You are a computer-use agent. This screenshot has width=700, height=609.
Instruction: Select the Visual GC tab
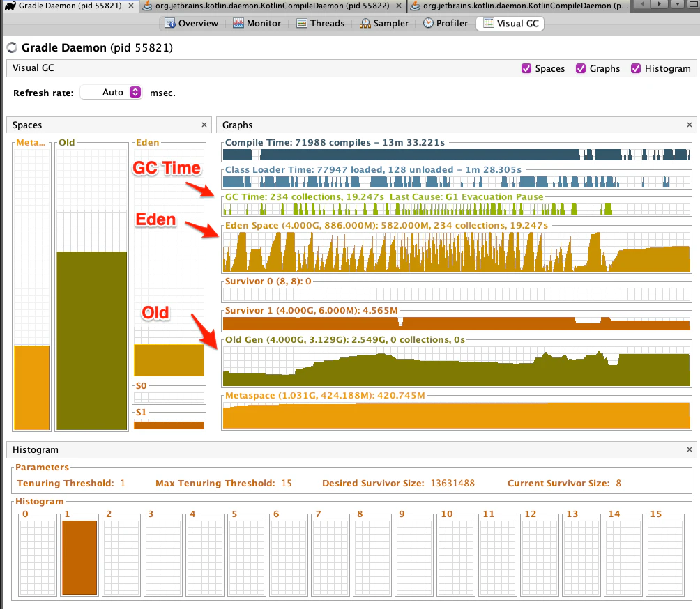(510, 23)
